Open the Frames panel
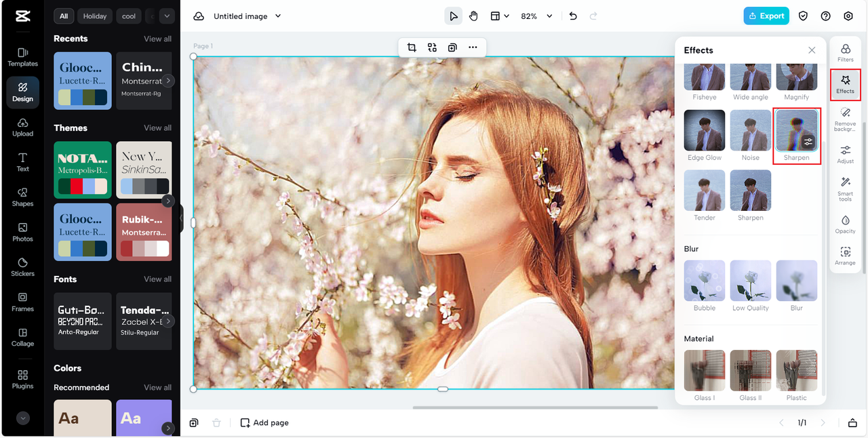The width and height of the screenshot is (868, 438). (x=22, y=302)
